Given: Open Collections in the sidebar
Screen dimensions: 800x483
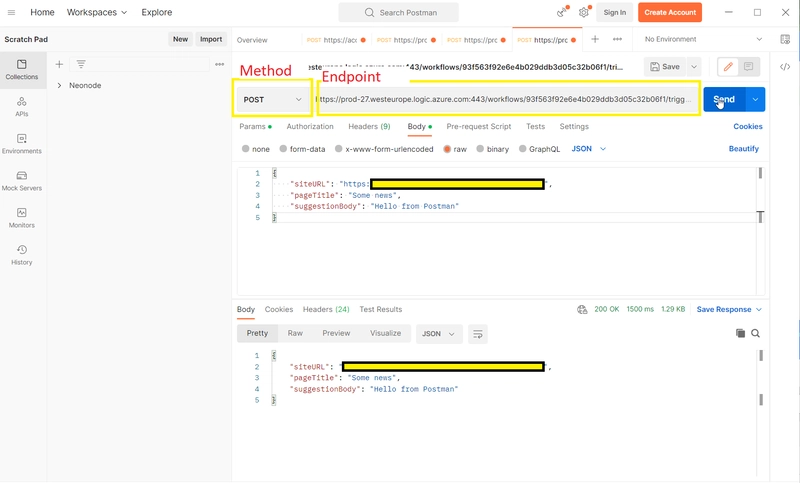Looking at the screenshot, I should pyautogui.click(x=21, y=70).
